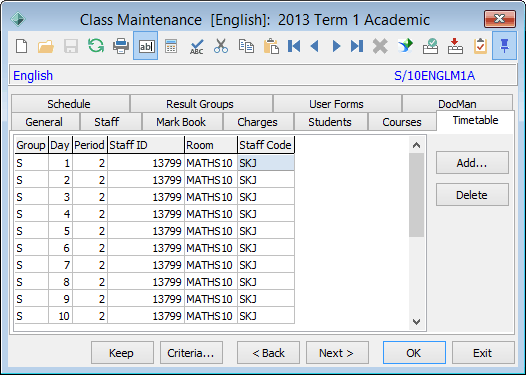
Task: Click the SKJ staff code in Day 6 row
Action: coord(266,248)
